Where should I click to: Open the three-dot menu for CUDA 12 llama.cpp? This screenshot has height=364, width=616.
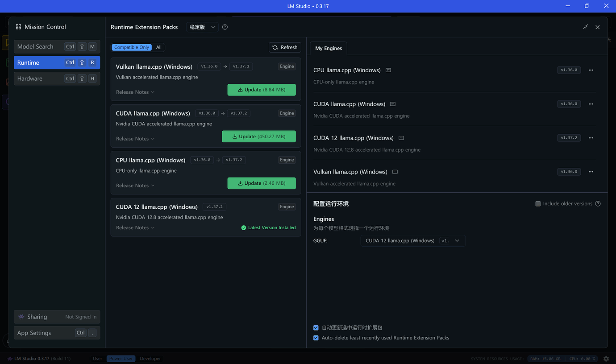coord(591,138)
